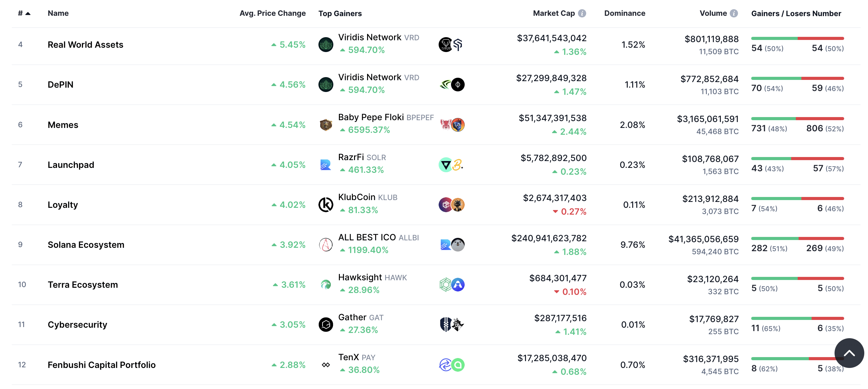Open the Viridis Network logo in Real World Assets row
868x389 pixels.
click(x=326, y=45)
